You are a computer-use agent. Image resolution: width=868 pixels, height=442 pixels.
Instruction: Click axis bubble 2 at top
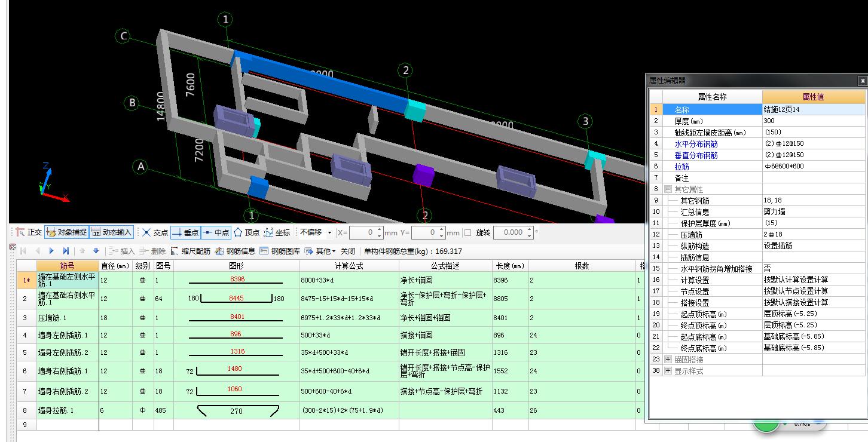pyautogui.click(x=406, y=71)
